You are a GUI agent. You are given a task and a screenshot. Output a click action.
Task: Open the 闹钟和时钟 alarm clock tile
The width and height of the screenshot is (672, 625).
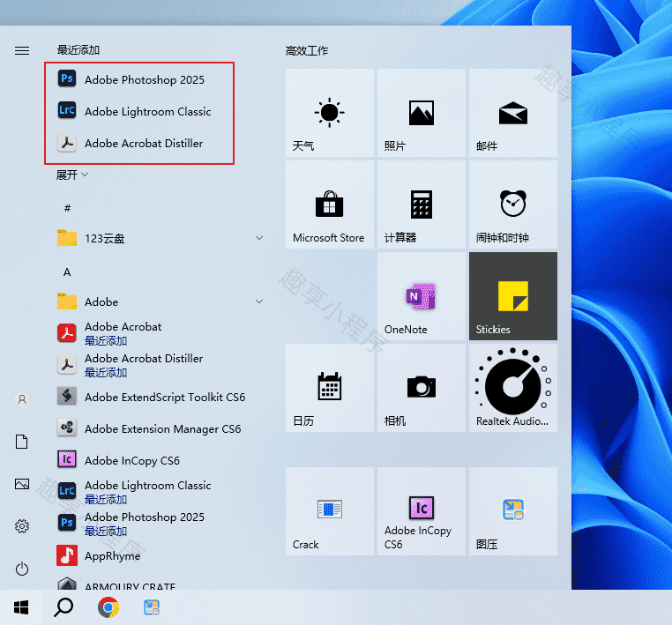click(513, 205)
